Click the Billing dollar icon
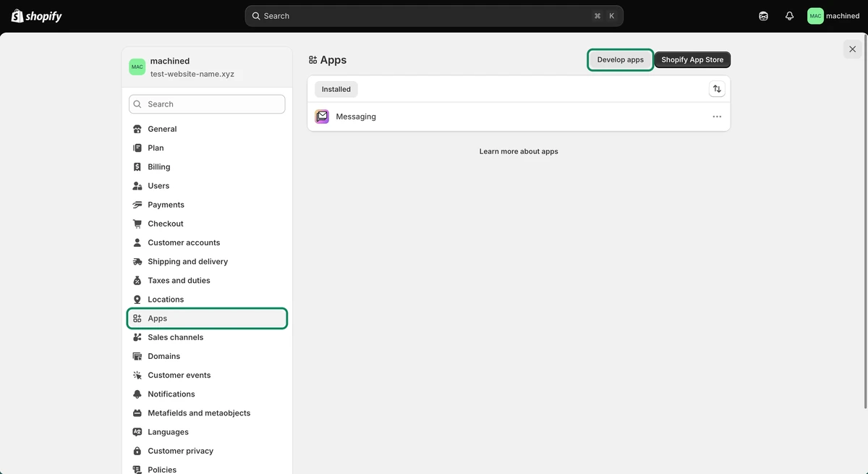The image size is (868, 474). (137, 166)
